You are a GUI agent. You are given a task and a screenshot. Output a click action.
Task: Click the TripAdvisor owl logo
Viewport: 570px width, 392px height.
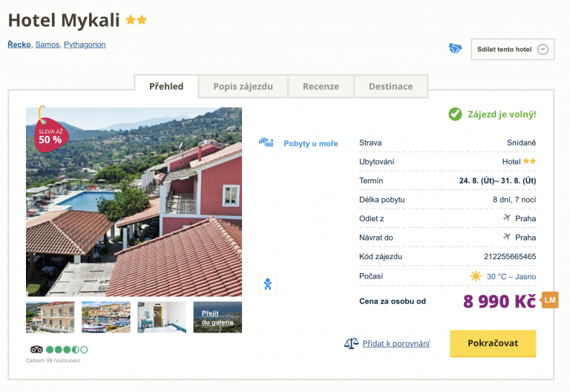(36, 349)
